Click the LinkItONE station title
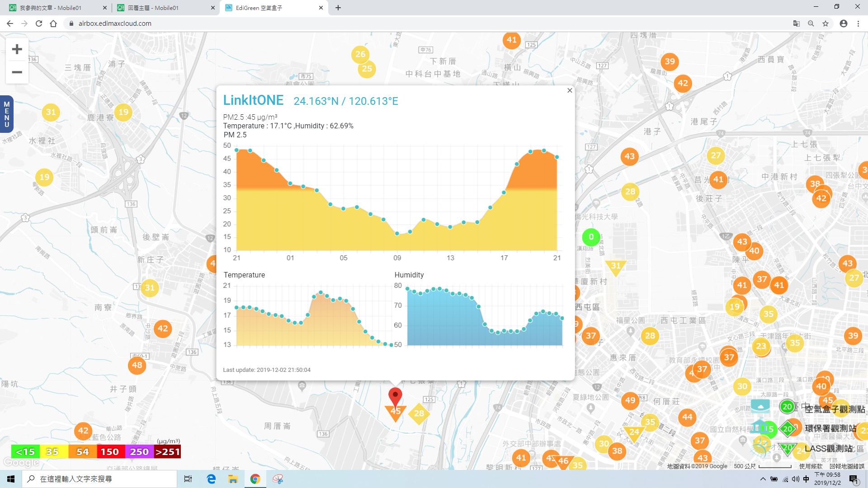 click(x=253, y=100)
